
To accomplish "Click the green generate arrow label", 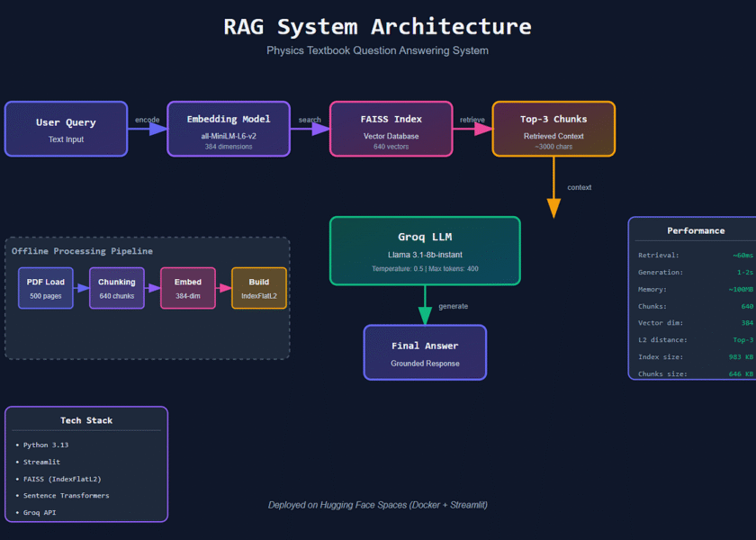I will click(x=453, y=306).
